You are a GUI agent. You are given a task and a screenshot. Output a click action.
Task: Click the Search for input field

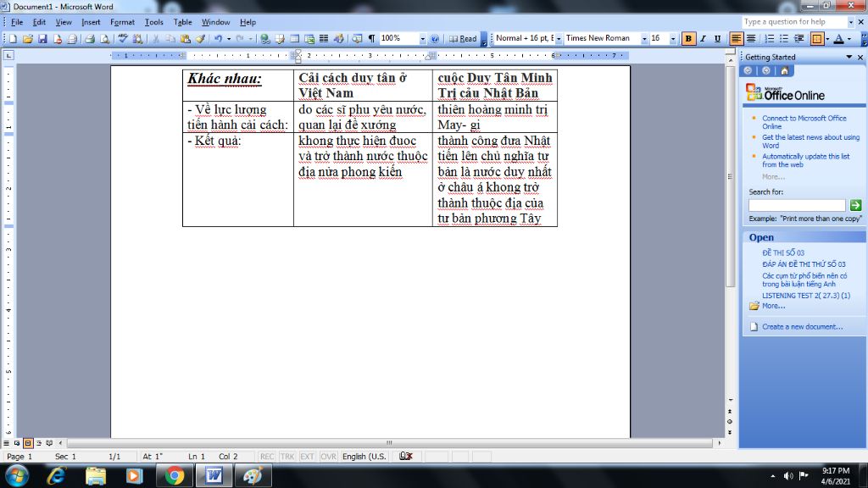click(x=797, y=205)
